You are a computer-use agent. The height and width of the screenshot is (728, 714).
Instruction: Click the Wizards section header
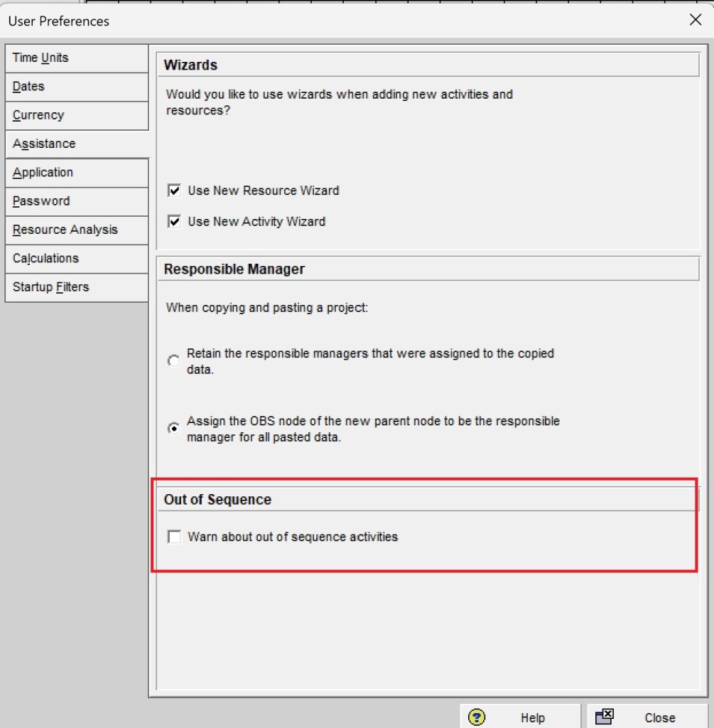click(x=428, y=65)
